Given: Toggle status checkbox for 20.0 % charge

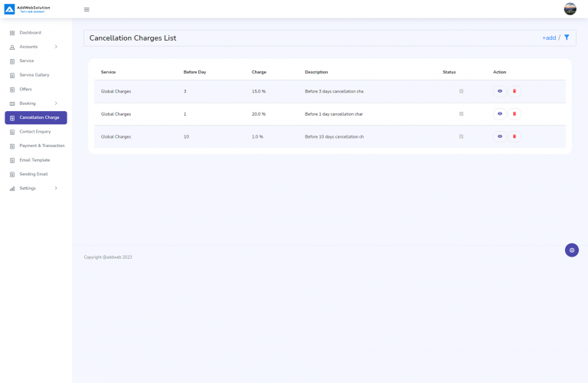Looking at the screenshot, I should point(461,113).
